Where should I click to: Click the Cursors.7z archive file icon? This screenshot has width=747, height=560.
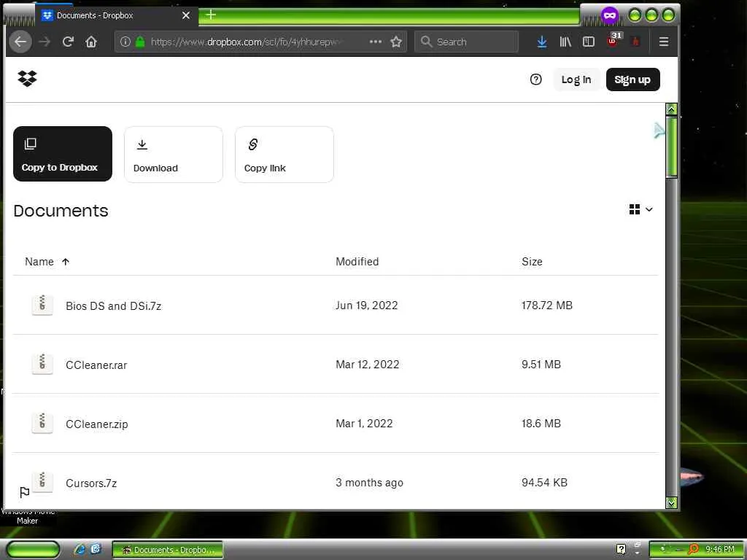coord(42,481)
